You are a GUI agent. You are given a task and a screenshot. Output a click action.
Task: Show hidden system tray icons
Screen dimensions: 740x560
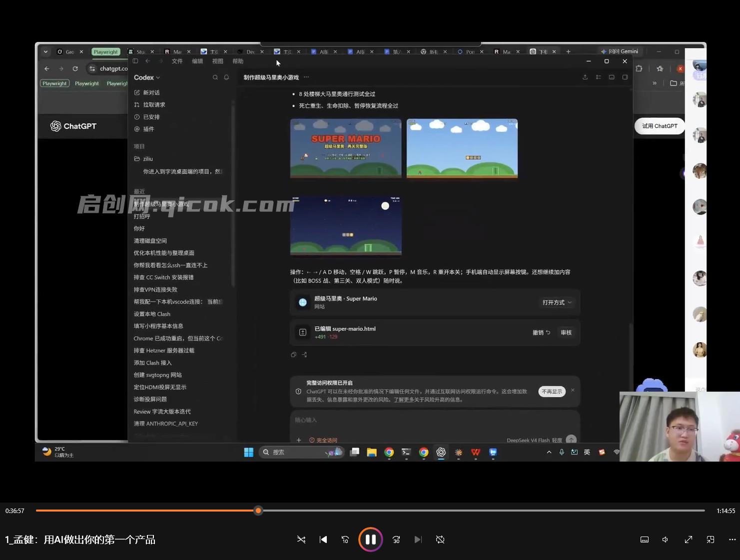[549, 453]
